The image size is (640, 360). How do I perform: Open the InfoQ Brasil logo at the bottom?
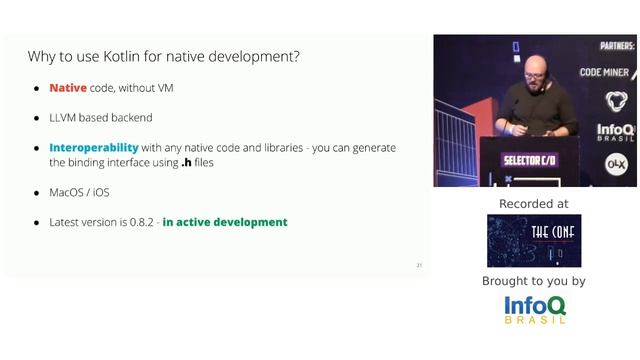pos(535,310)
